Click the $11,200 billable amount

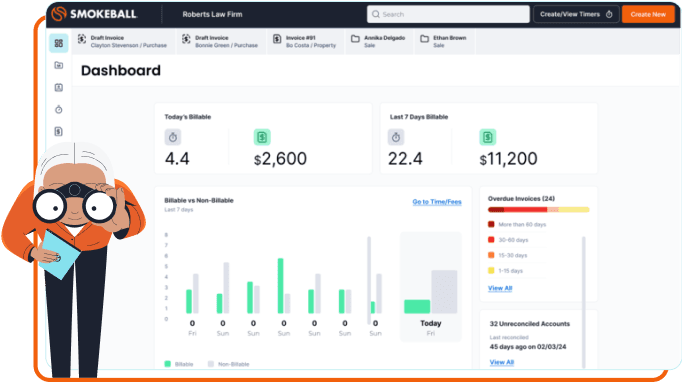click(508, 159)
